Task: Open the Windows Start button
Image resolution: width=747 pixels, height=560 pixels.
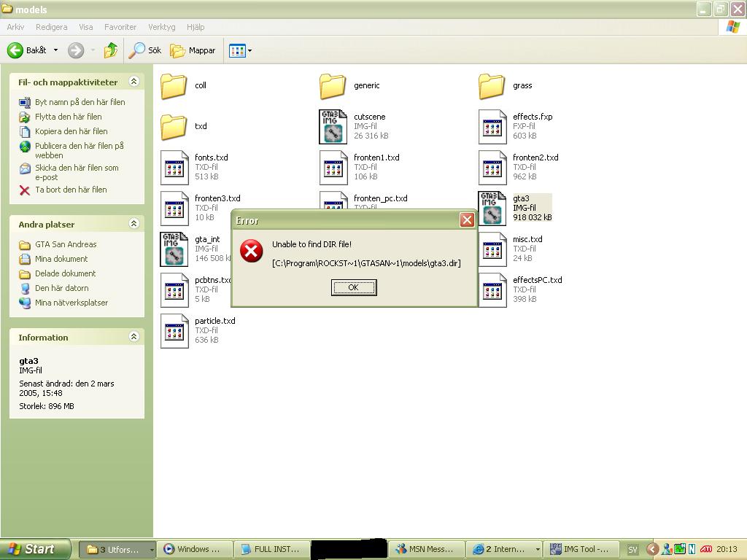Action: point(35,549)
